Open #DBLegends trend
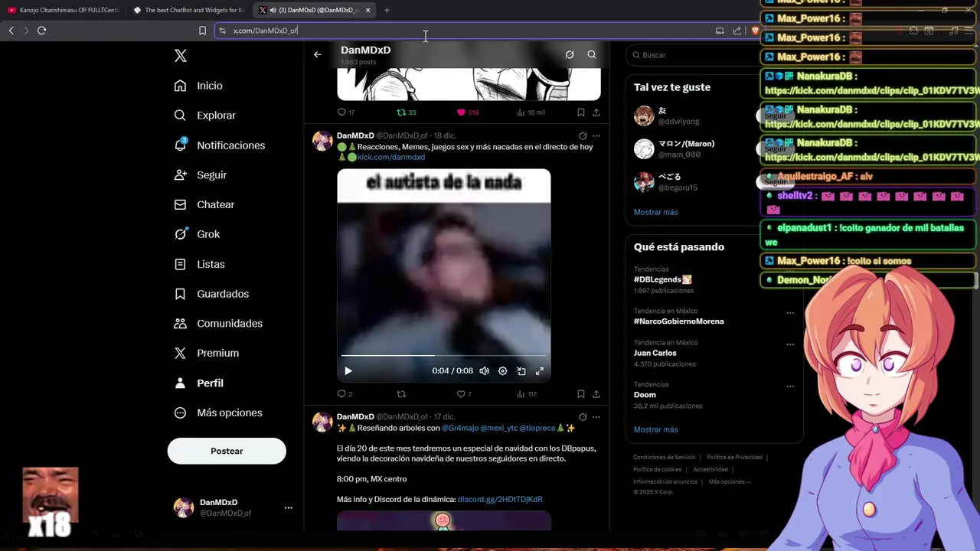The height and width of the screenshot is (551, 980). pos(662,280)
